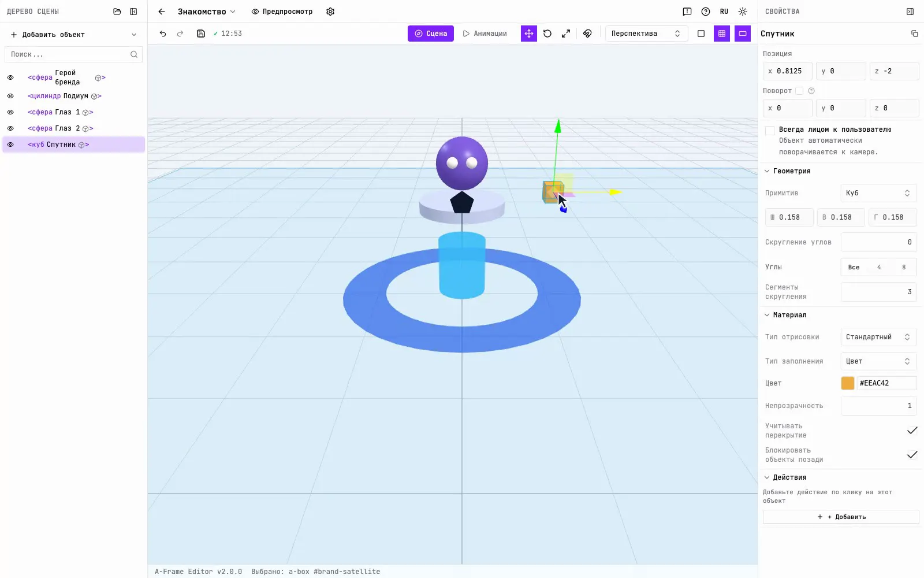Viewport: 924px width, 578px height.
Task: Hide the Глаз 2 sphere
Action: (10, 128)
